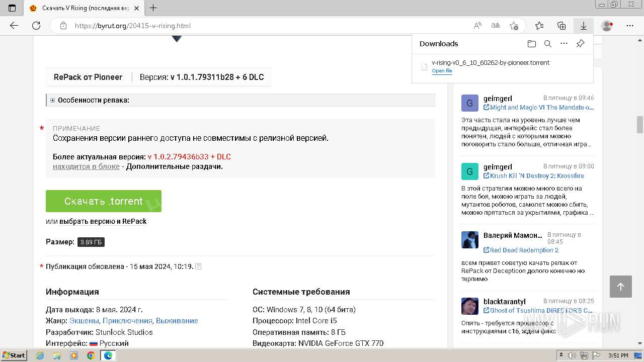Open the Downloads folder icon

(532, 44)
